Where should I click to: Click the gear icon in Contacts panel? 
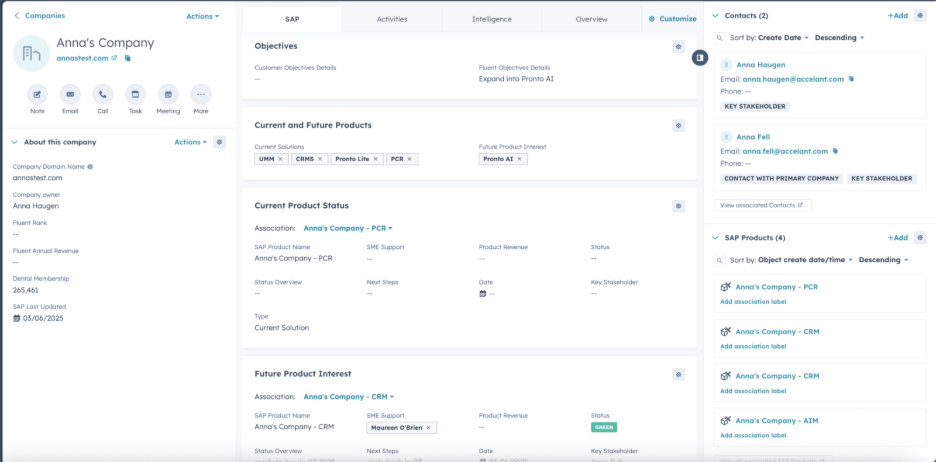pyautogui.click(x=920, y=16)
